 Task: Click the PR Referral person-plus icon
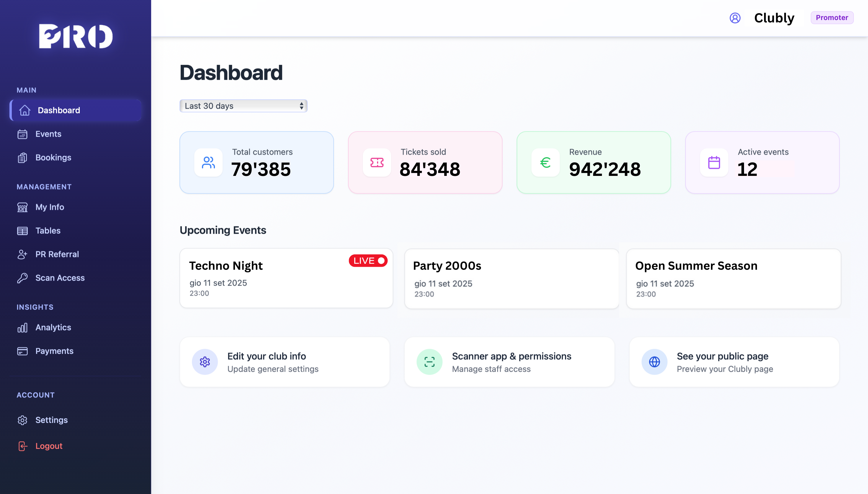22,254
